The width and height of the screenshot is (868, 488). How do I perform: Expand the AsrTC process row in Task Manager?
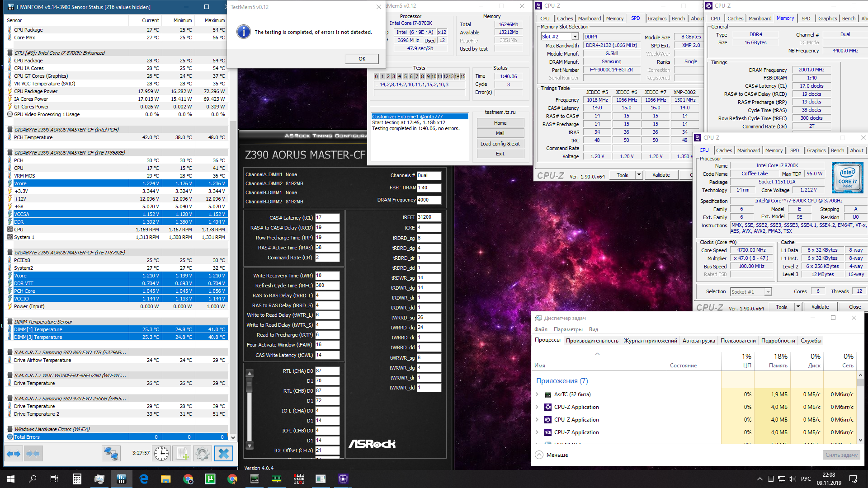pyautogui.click(x=537, y=394)
